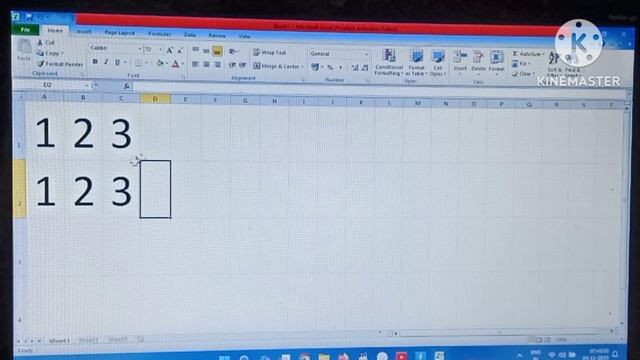The height and width of the screenshot is (360, 640).
Task: Click the Cut scissors icon
Action: tap(40, 42)
